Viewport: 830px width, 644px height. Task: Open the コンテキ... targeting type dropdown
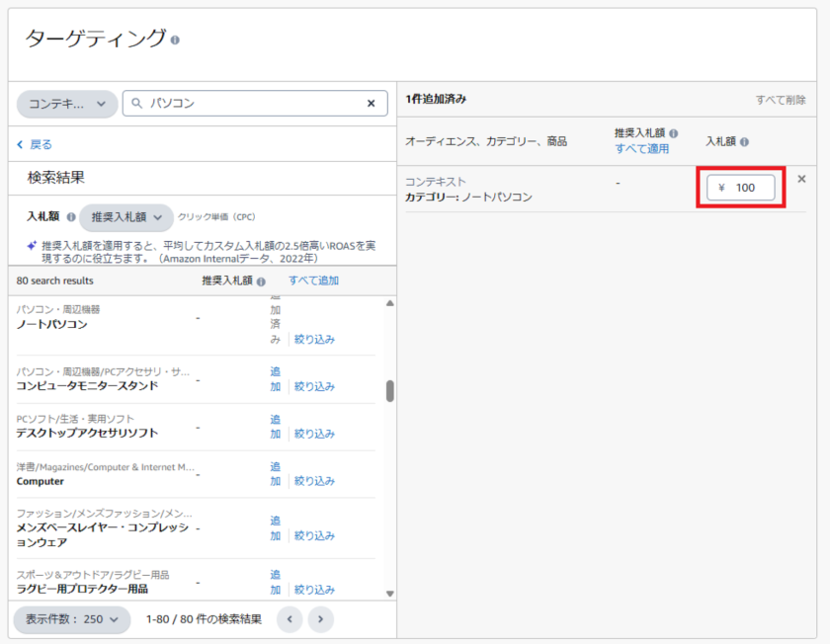(x=67, y=104)
